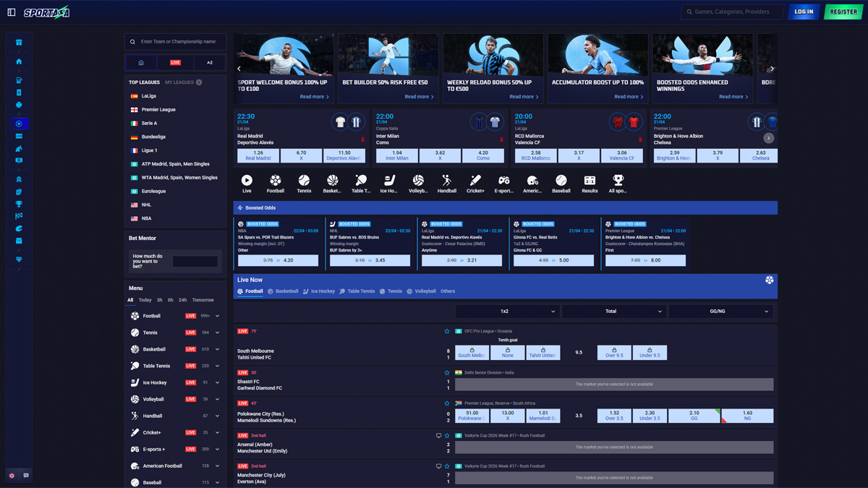This screenshot has width=868, height=488.
Task: Select the highlighted sports ball sidebar icon
Action: pos(19,124)
